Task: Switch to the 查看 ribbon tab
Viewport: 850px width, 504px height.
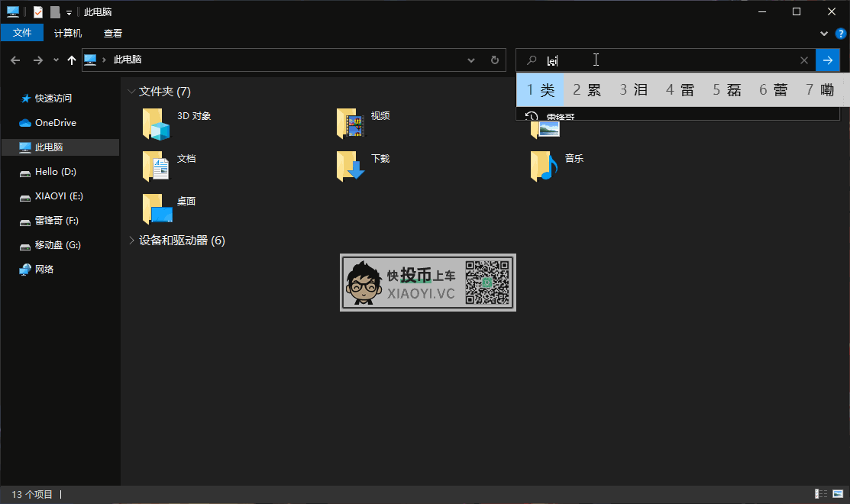Action: pyautogui.click(x=113, y=33)
